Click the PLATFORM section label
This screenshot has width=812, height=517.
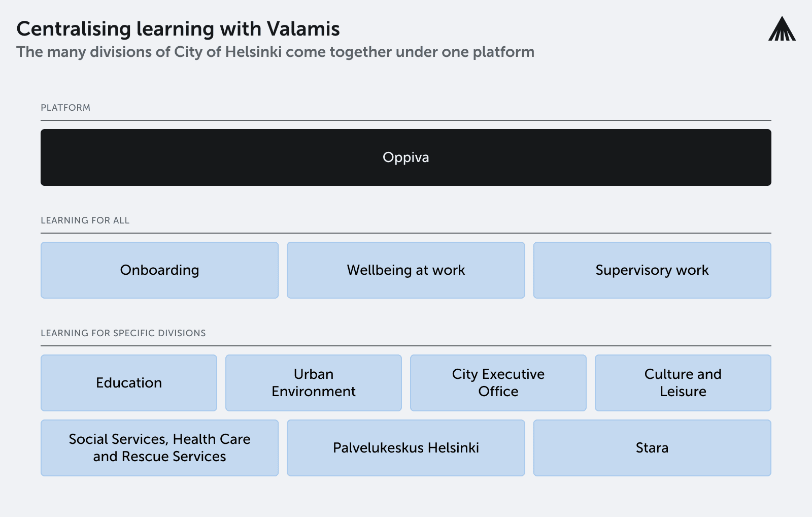[65, 108]
